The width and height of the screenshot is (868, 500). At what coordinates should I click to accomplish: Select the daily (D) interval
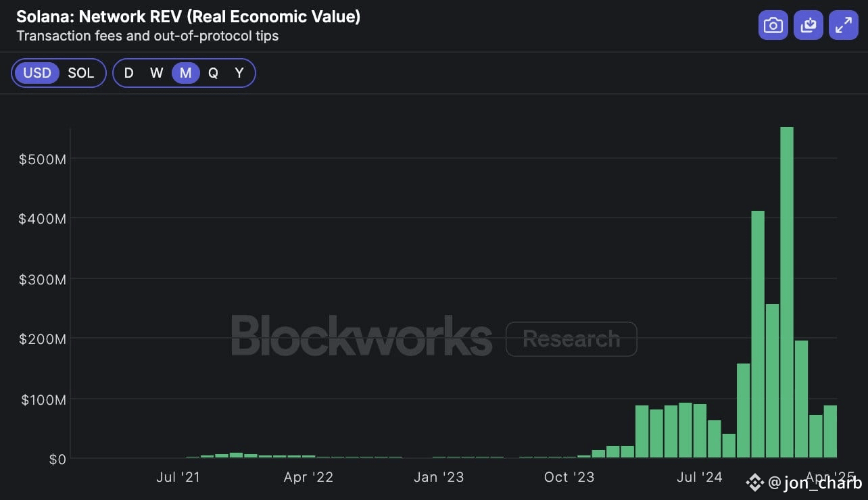129,73
